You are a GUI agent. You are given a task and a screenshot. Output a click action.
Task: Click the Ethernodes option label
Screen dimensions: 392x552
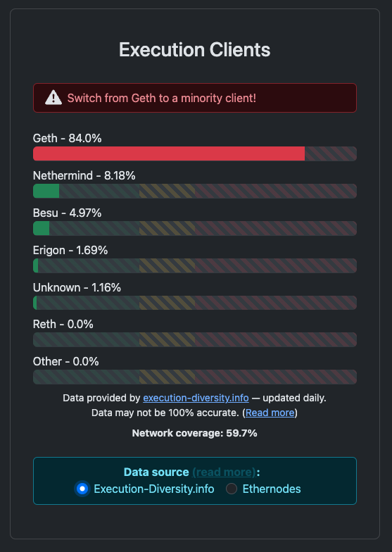(x=272, y=489)
